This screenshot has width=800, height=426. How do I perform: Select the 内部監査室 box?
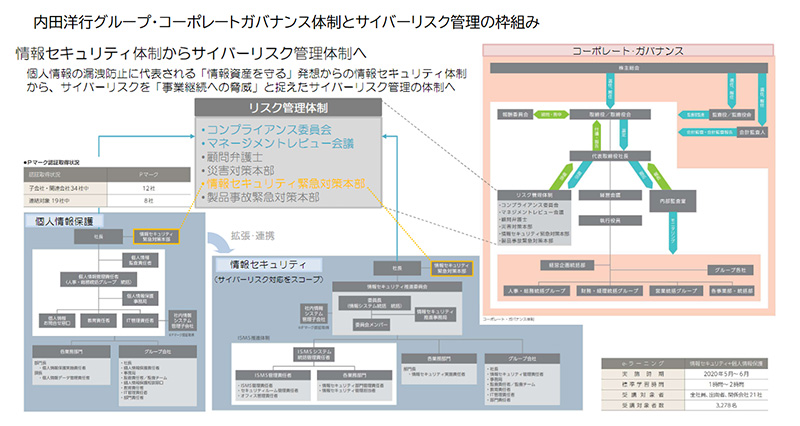pos(673,202)
